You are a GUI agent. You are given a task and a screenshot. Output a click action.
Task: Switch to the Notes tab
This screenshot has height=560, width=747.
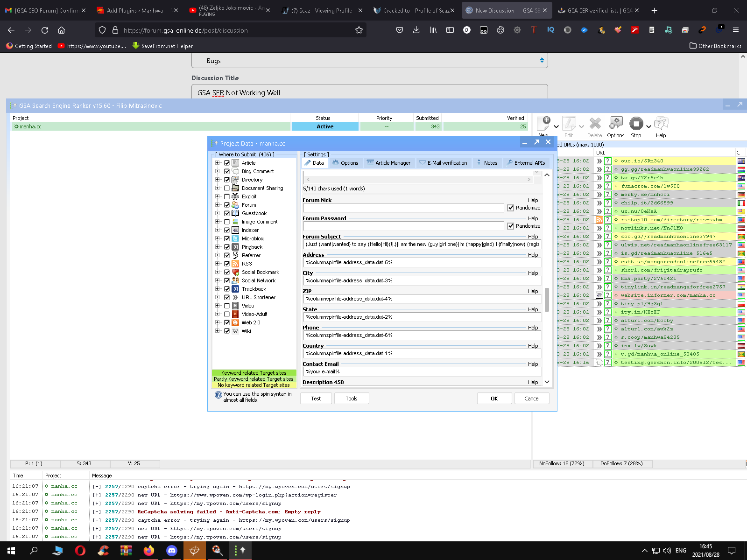(487, 163)
